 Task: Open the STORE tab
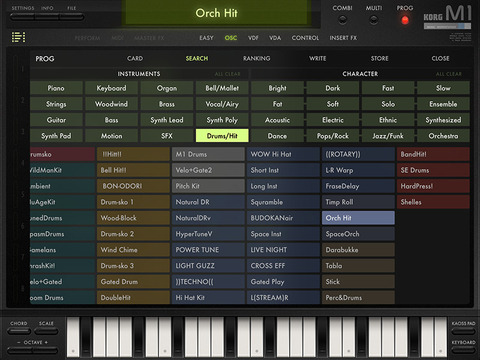coord(379,58)
